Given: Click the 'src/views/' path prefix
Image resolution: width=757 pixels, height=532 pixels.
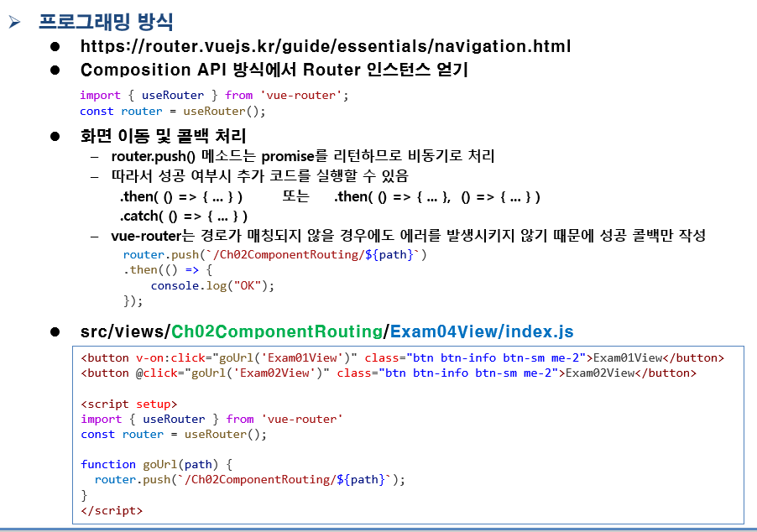Looking at the screenshot, I should pyautogui.click(x=126, y=331).
